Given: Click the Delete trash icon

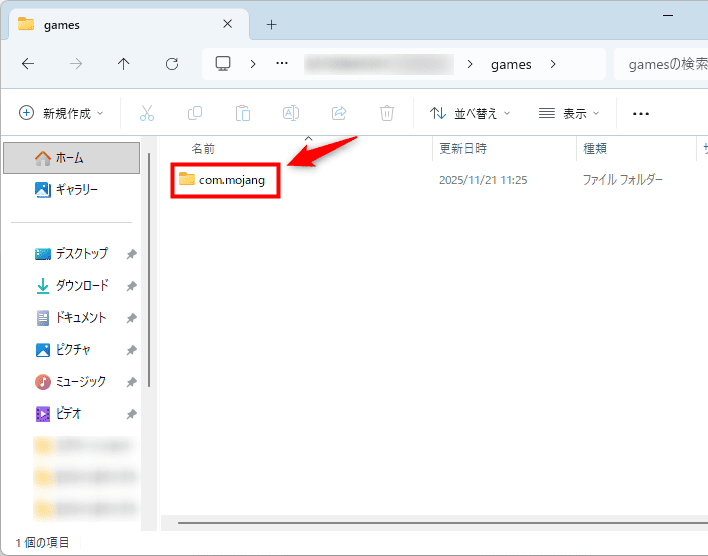Looking at the screenshot, I should (387, 113).
